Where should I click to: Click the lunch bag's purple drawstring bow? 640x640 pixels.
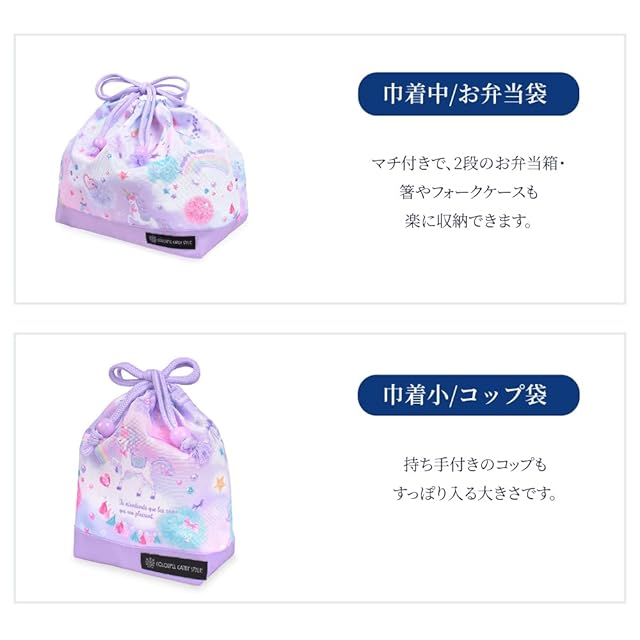click(145, 92)
